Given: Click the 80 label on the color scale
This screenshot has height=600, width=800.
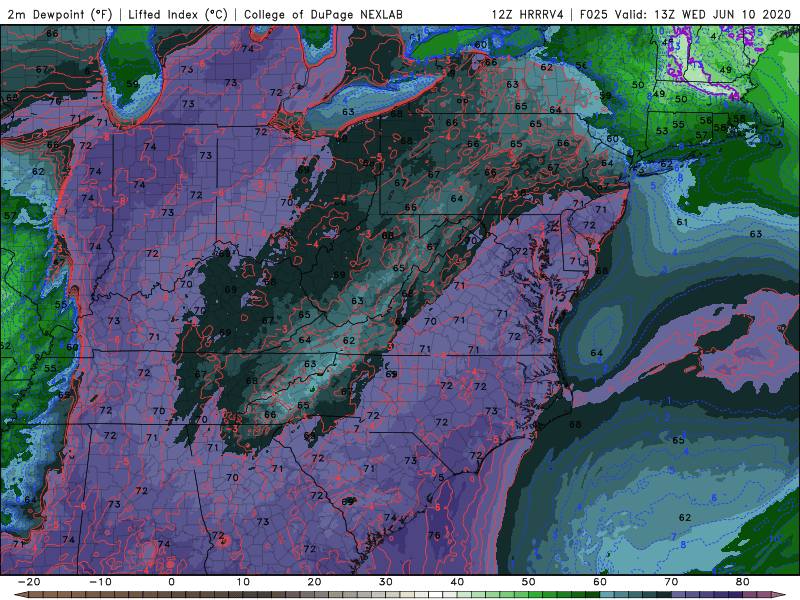Looking at the screenshot, I should pyautogui.click(x=743, y=582).
